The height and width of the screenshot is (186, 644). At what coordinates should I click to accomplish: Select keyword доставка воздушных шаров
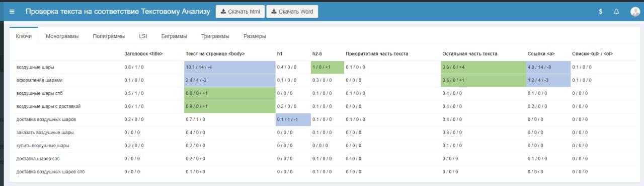pos(46,119)
